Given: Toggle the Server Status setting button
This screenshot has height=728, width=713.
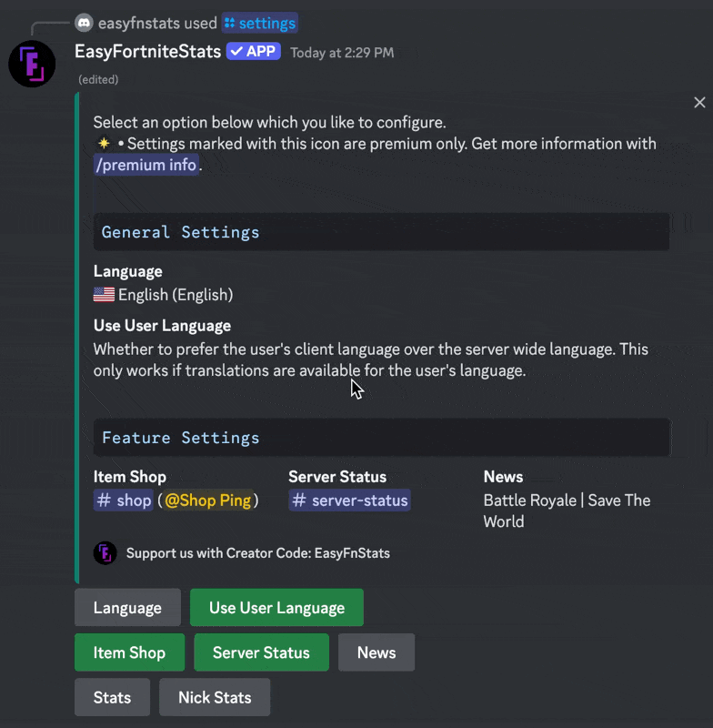Looking at the screenshot, I should (261, 652).
